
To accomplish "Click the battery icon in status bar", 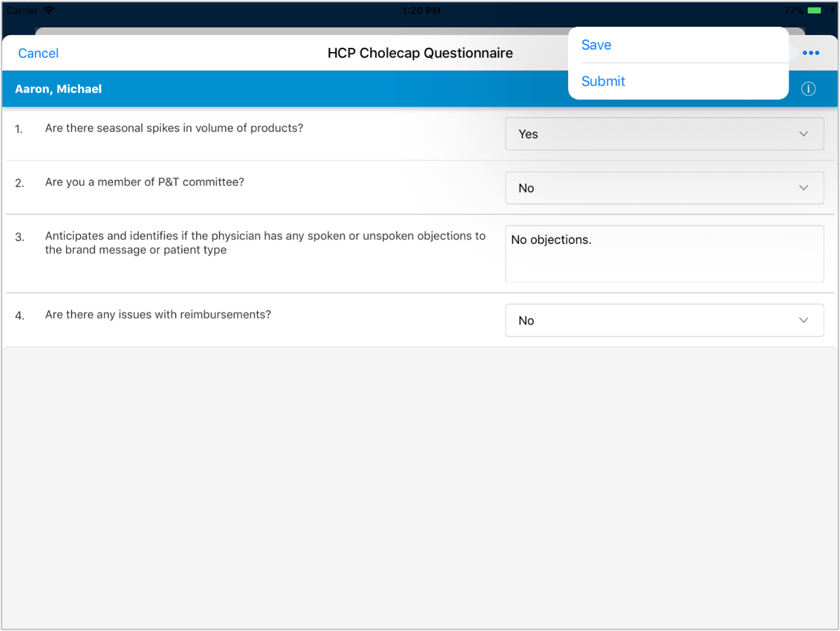I will coord(815,11).
